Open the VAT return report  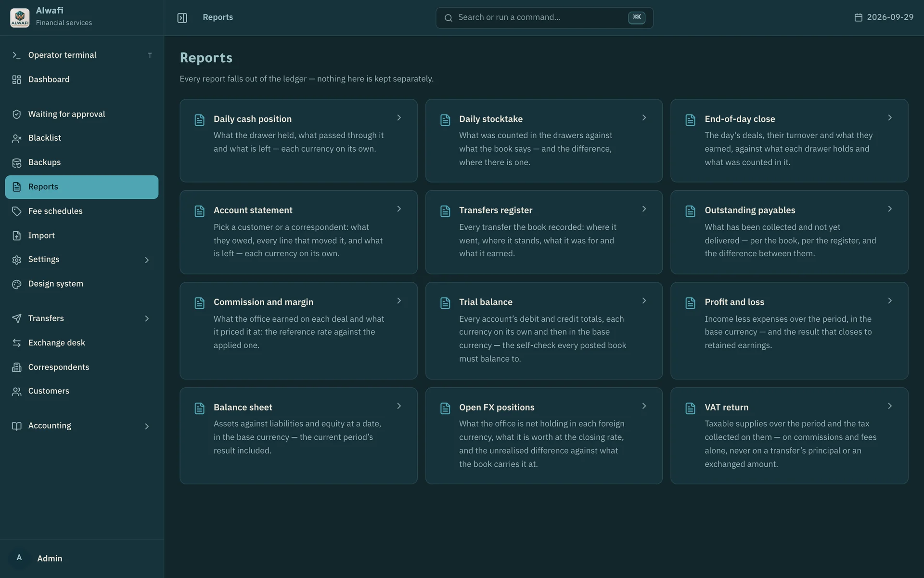tap(789, 436)
